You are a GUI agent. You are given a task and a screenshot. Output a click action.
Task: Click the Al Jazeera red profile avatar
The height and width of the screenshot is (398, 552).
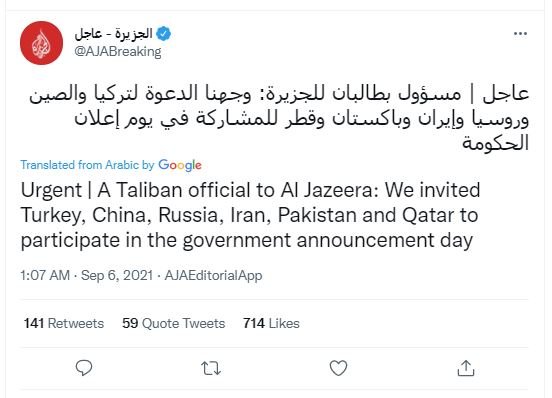42,43
